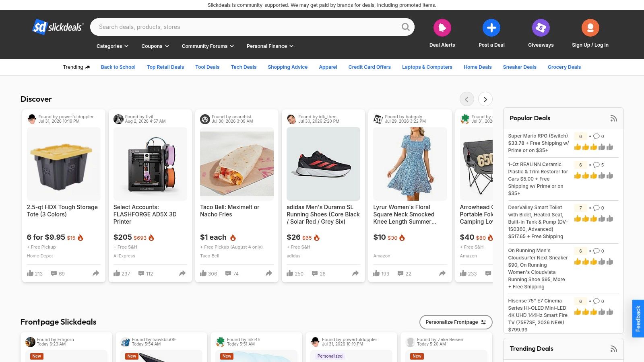Open the HDX storage tote product image
This screenshot has width=644, height=362.
pyautogui.click(x=64, y=164)
